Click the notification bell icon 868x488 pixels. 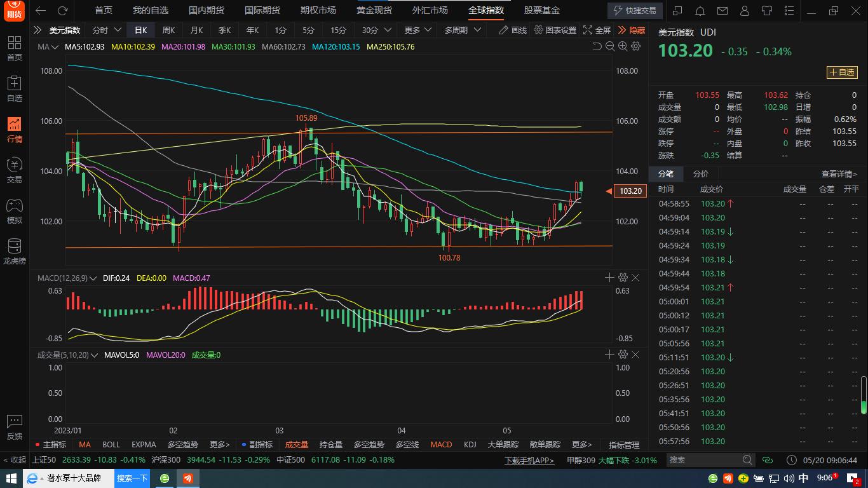(700, 11)
